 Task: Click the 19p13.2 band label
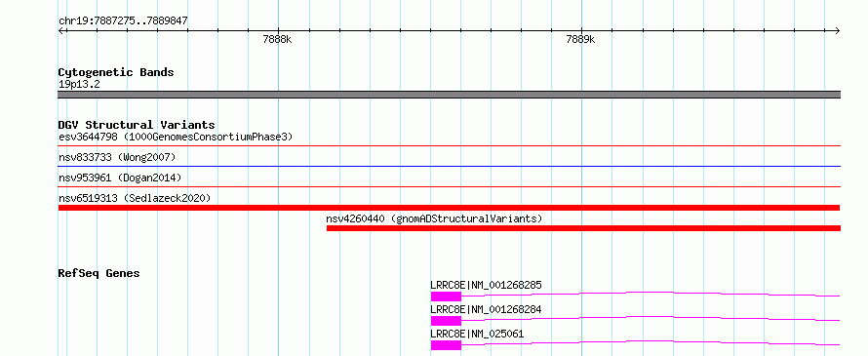[79, 85]
